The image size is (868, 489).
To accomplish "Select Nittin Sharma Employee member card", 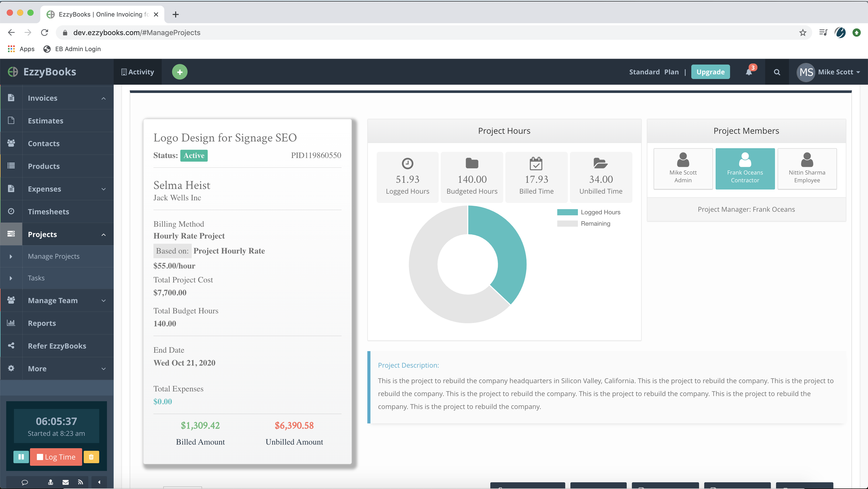I will pos(807,169).
